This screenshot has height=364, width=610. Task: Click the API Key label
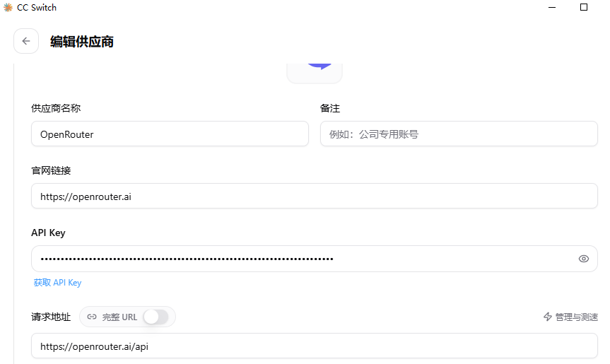click(48, 233)
